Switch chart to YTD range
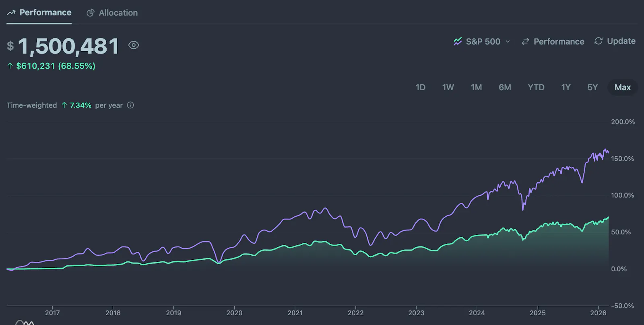644x325 pixels. click(x=536, y=87)
